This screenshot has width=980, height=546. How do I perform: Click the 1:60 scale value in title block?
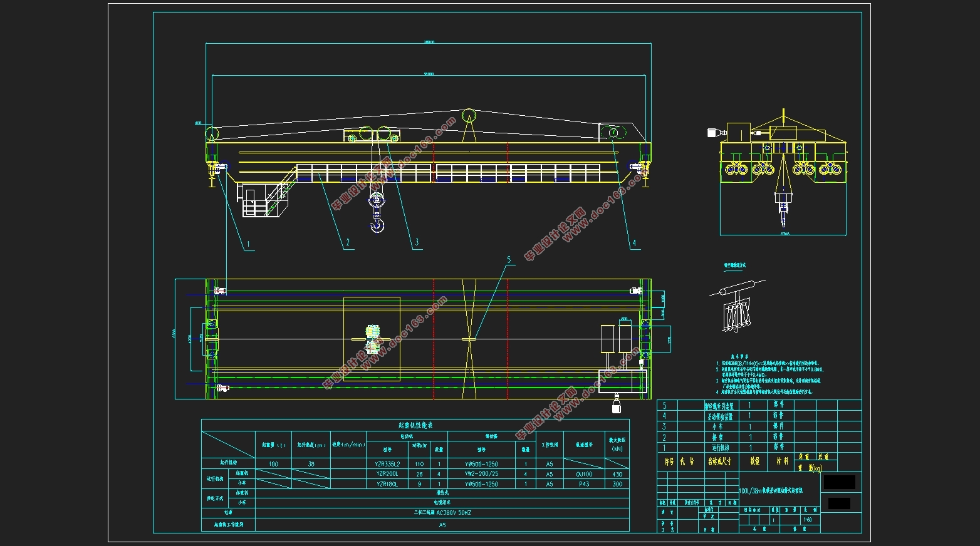[x=808, y=520]
